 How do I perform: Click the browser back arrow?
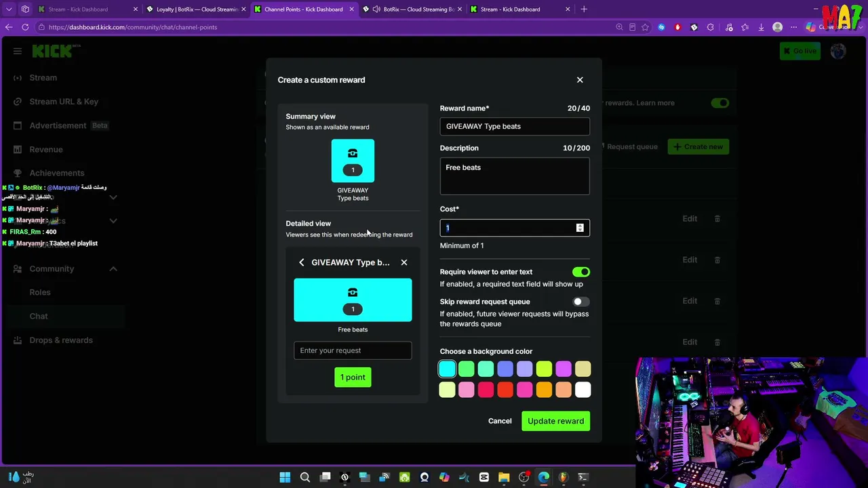pos(9,27)
